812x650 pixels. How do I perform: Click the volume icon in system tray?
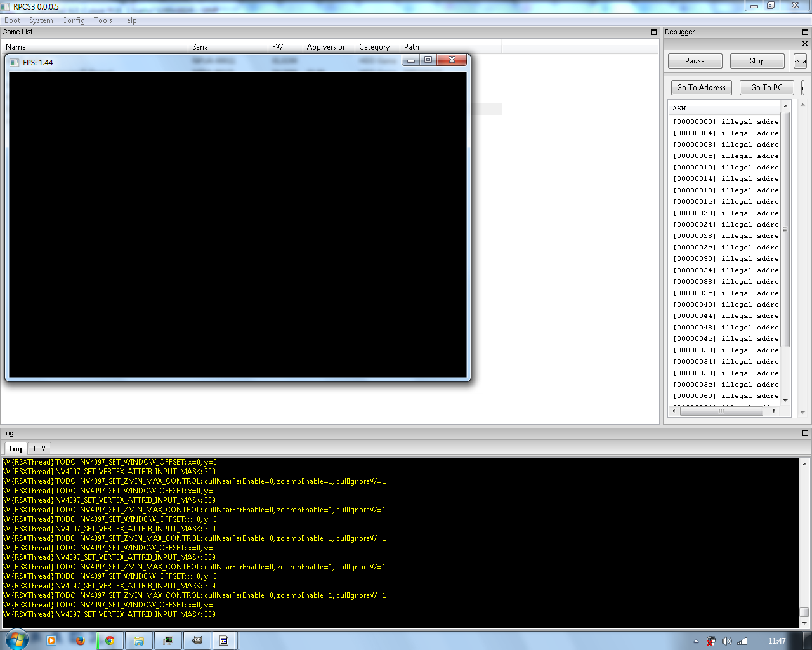726,641
